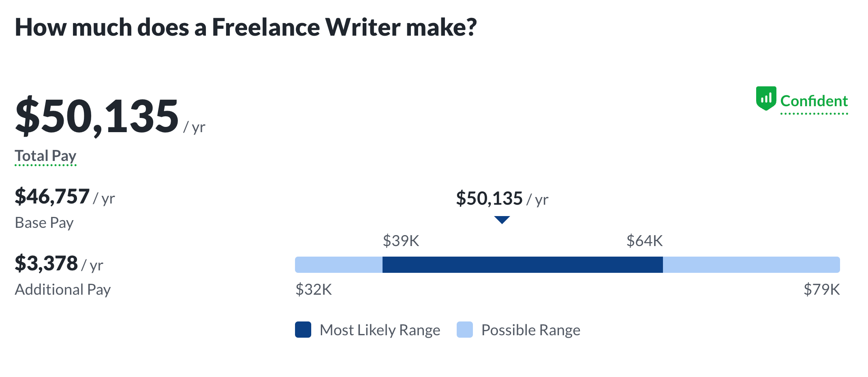
Task: Click the $50,135 label above the range bar
Action: (489, 199)
